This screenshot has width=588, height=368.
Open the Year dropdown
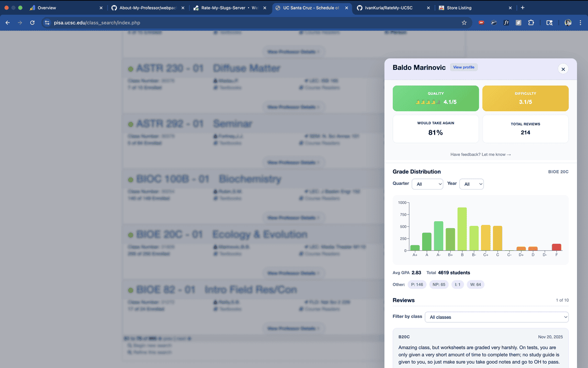coord(471,184)
